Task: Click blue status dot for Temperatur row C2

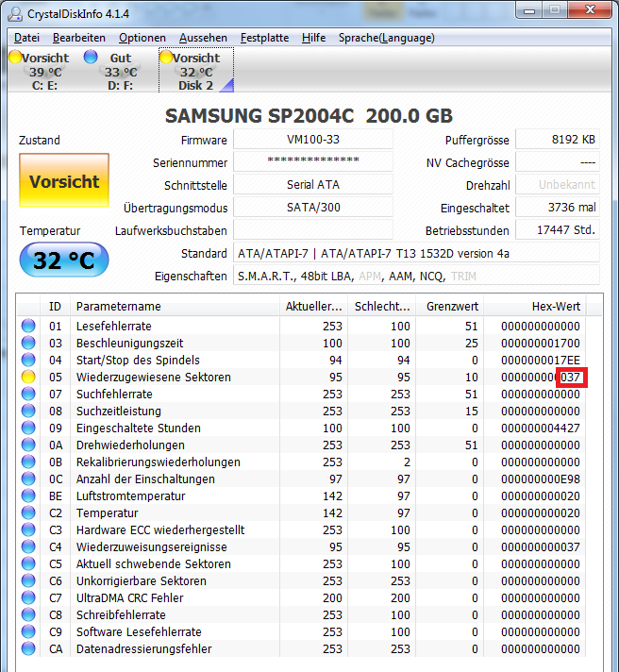Action: pyautogui.click(x=28, y=513)
